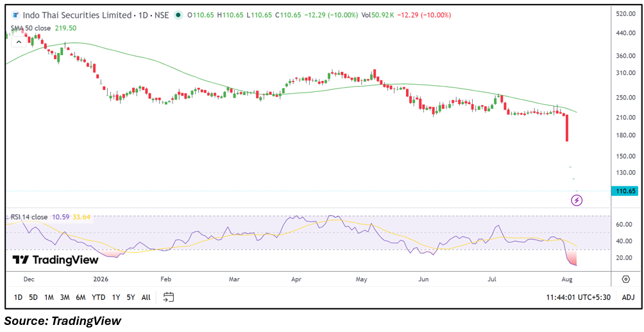Viewport: 644px width, 332px height.
Task: Select the 1Y time range
Action: pyautogui.click(x=116, y=297)
